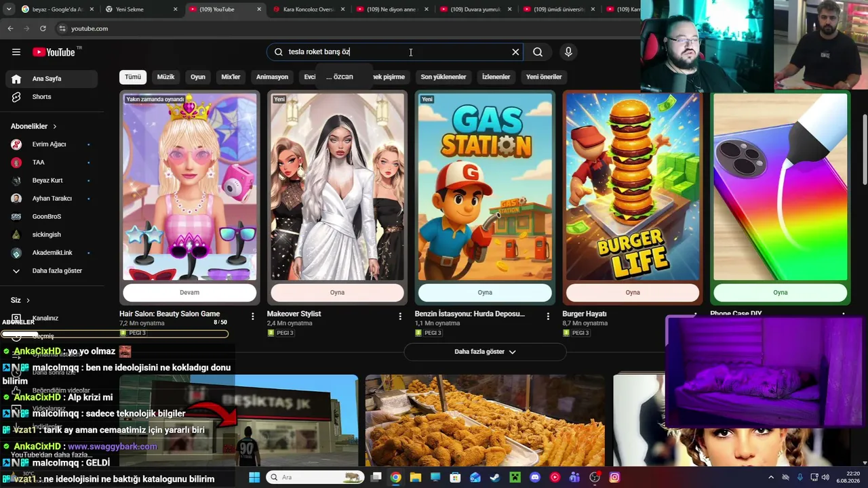Open site information icon in address bar

(x=62, y=28)
